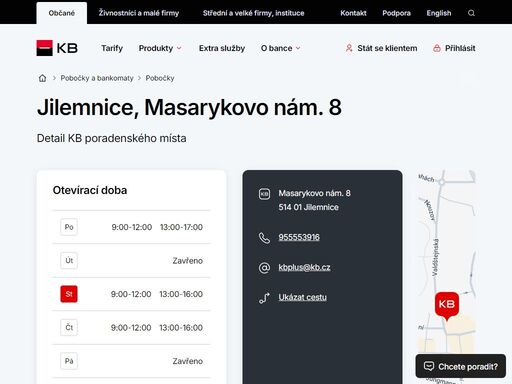The height and width of the screenshot is (384, 512).
Task: Select the Po day badge
Action: point(69,227)
